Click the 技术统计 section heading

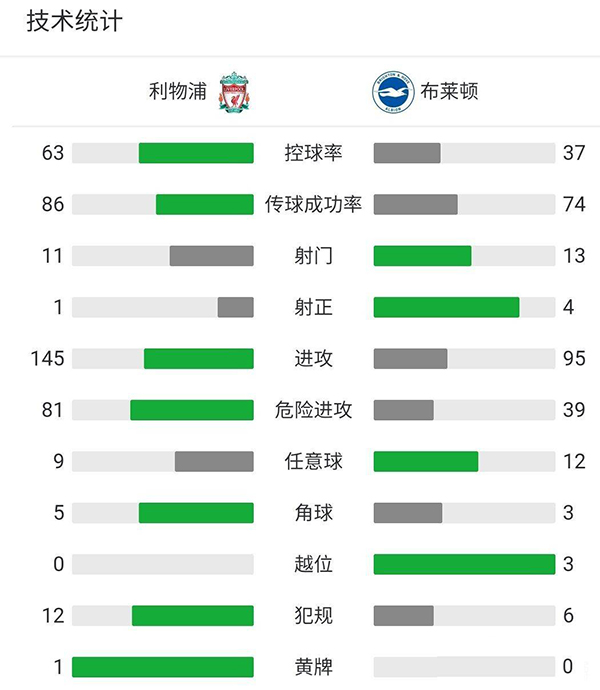click(74, 21)
